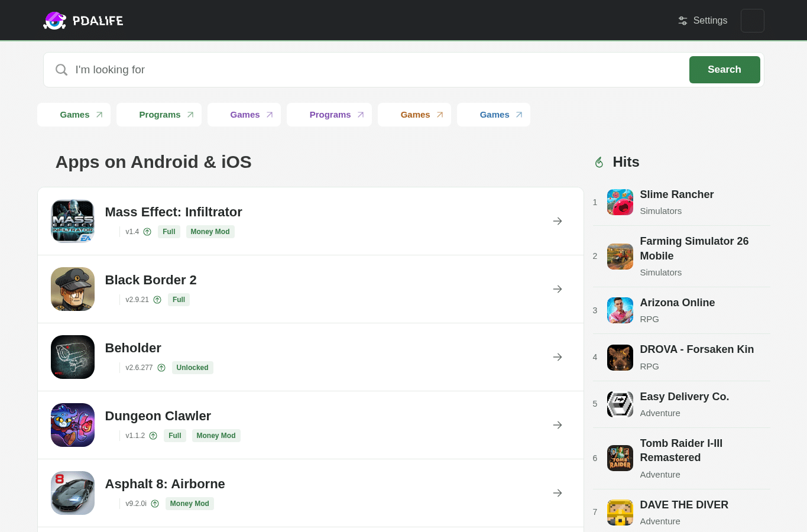The width and height of the screenshot is (807, 532).
Task: Click the Money Mod tag on Asphalt 8
Action: pos(189,504)
